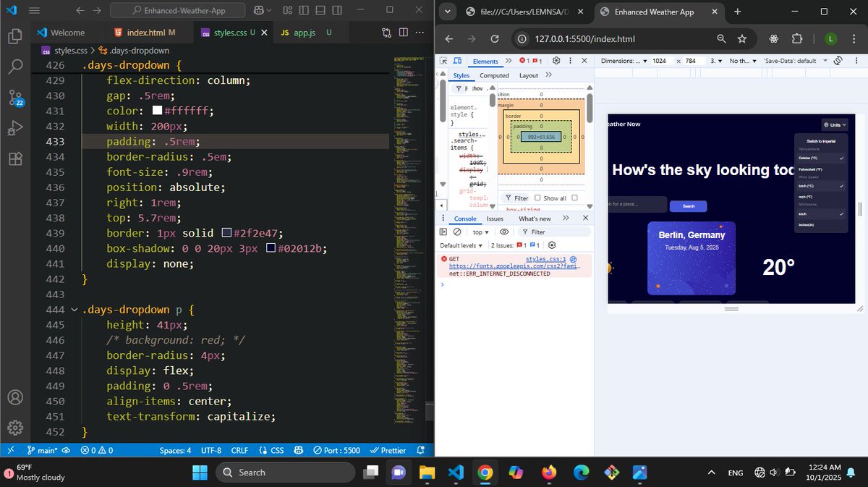Create a live expression with the eye icon
Viewport: 868px width, 487px height.
tap(504, 232)
